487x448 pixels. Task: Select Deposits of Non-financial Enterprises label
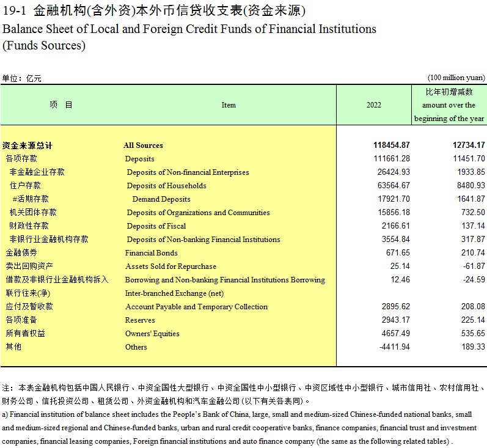(188, 172)
